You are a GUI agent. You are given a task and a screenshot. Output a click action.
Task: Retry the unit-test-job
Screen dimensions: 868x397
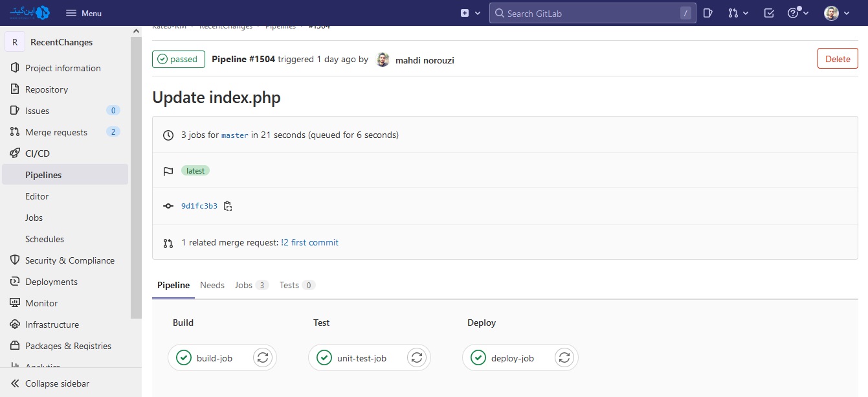pos(417,357)
